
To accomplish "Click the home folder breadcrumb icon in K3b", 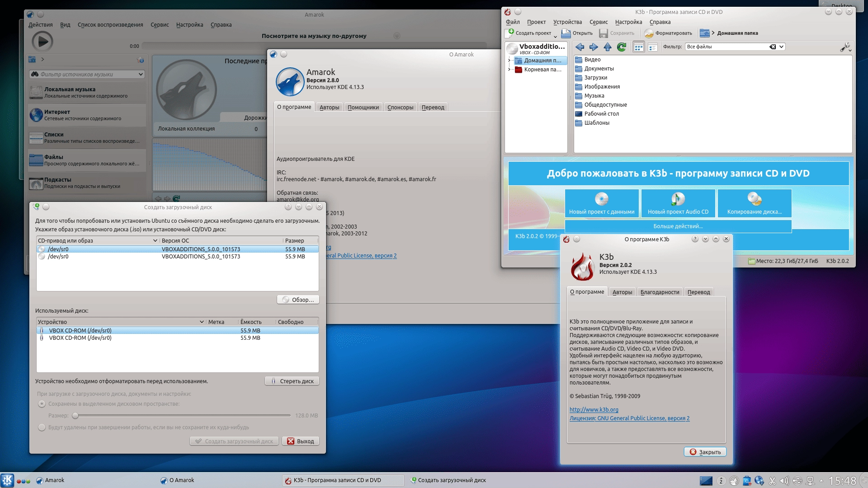I will pos(704,33).
